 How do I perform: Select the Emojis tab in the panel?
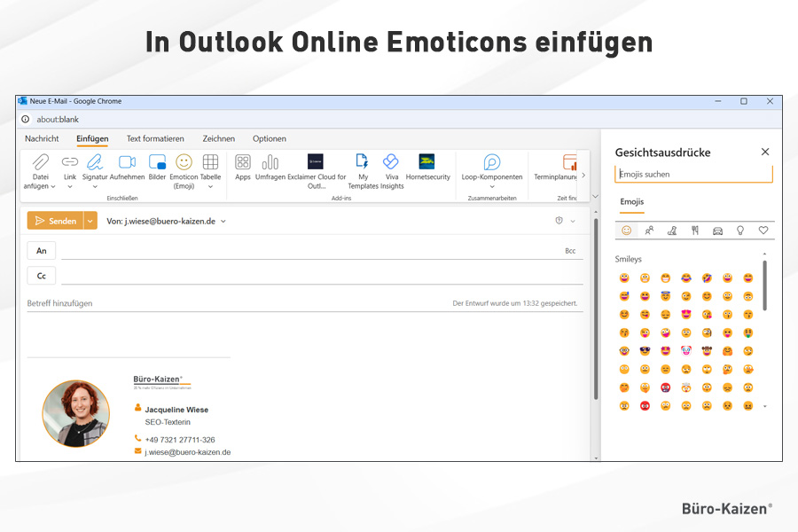pos(632,202)
